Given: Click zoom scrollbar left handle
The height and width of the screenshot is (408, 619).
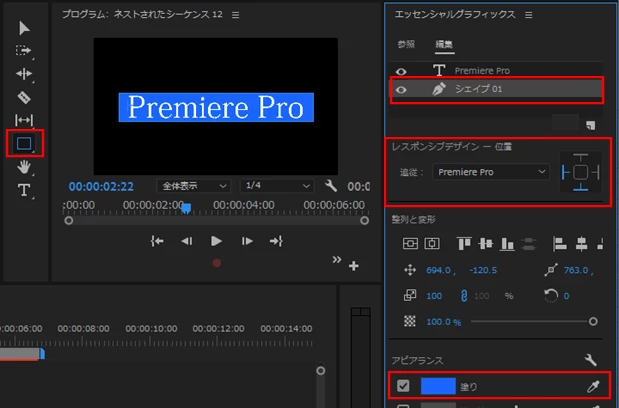Looking at the screenshot, I should point(69,221).
